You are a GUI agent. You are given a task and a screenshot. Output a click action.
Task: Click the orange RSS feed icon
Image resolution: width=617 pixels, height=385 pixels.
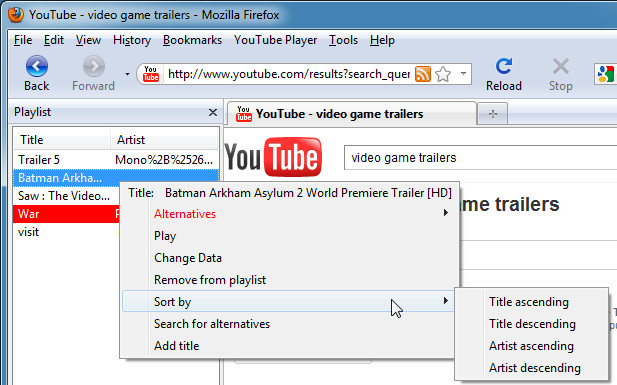pos(423,74)
